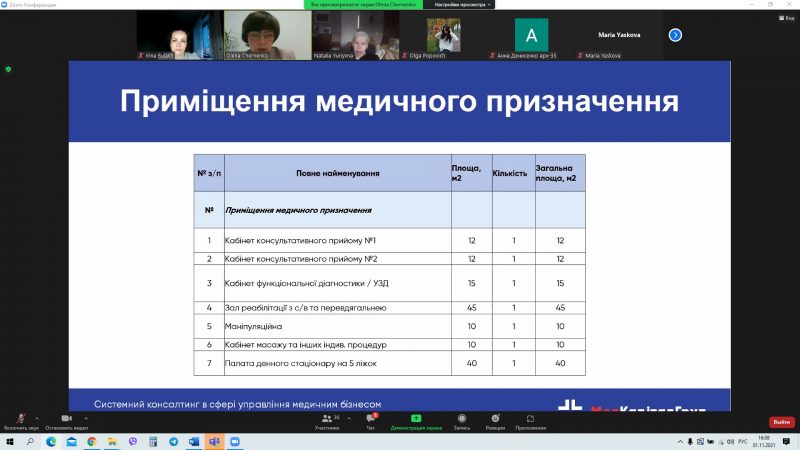Select Natalia Yuriyivna's video thumbnail
The width and height of the screenshot is (800, 450).
coord(356,35)
